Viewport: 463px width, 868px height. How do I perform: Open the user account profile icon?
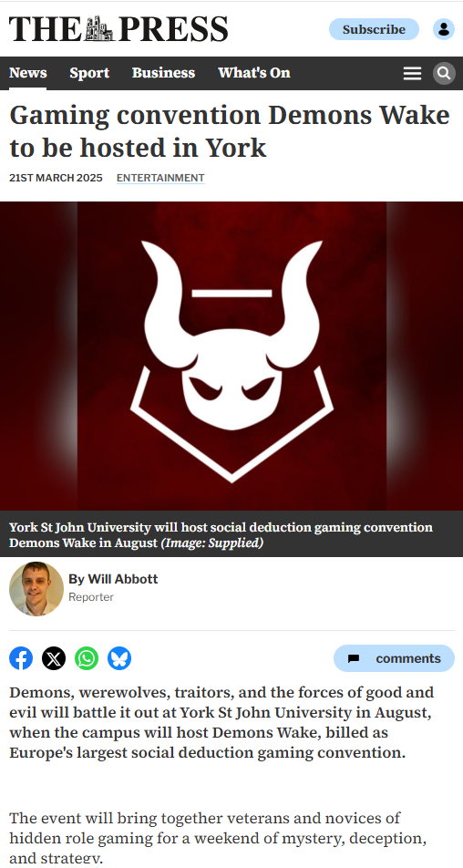click(444, 29)
